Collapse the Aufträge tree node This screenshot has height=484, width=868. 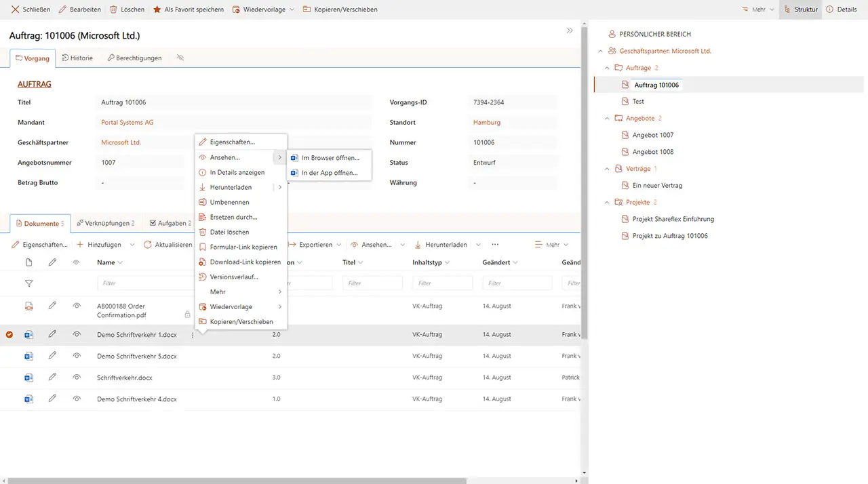[x=607, y=68]
